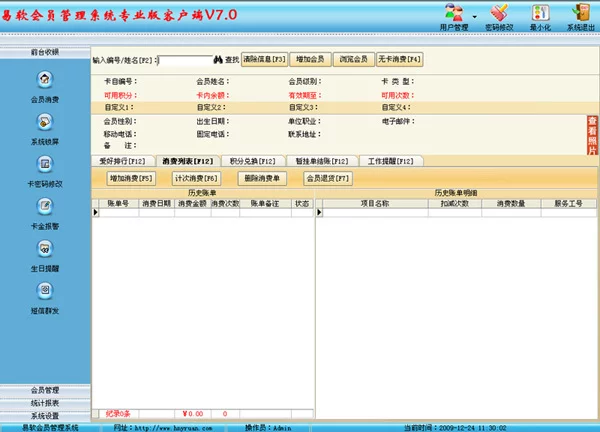Viewport: 600px width, 432px height.
Task: Select row marker in 历史账单明细 table
Action: tap(320, 212)
